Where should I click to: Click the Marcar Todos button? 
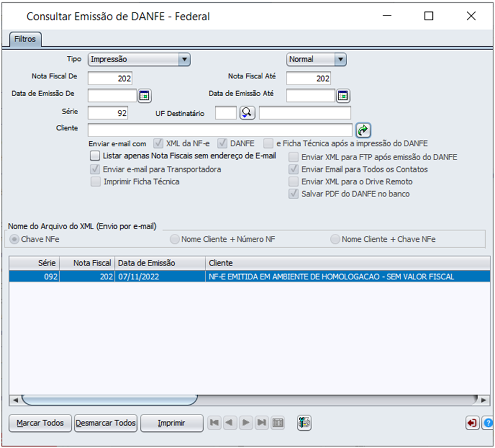click(x=40, y=423)
